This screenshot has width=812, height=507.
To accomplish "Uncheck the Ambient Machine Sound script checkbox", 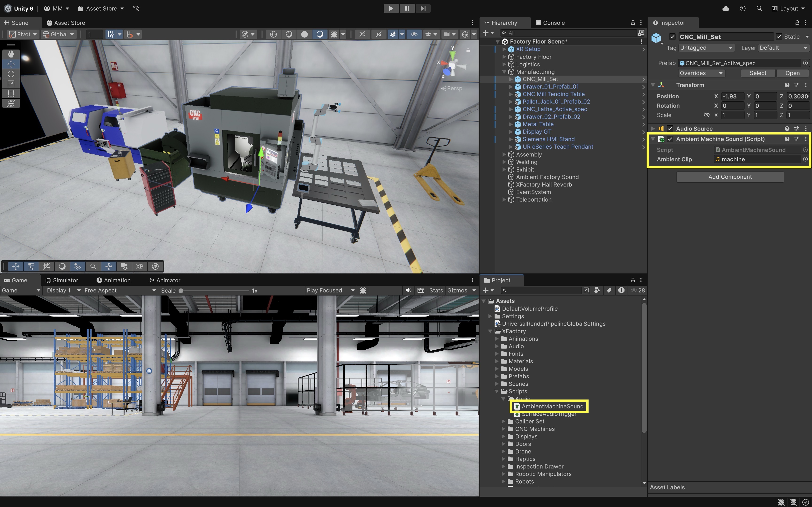I will pos(670,139).
